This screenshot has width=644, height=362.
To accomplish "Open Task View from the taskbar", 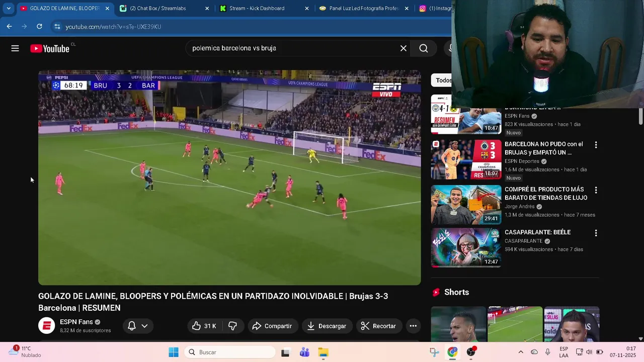I will click(285, 352).
